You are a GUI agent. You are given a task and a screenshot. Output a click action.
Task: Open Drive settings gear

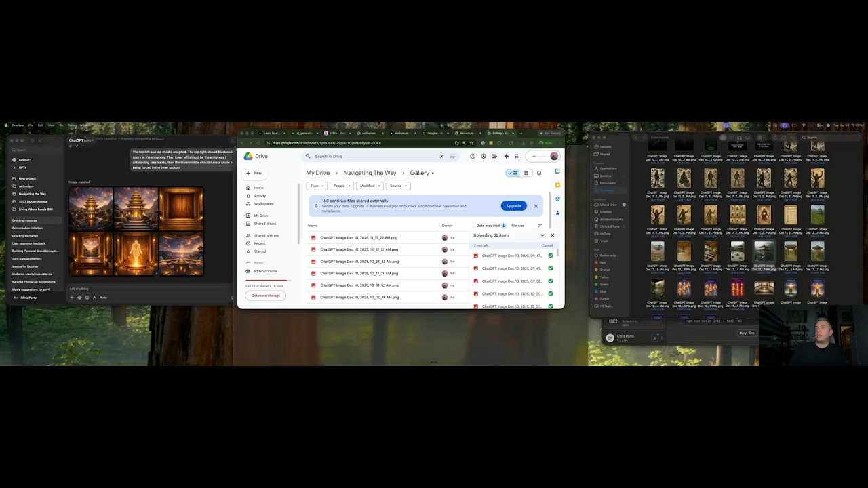[484, 156]
